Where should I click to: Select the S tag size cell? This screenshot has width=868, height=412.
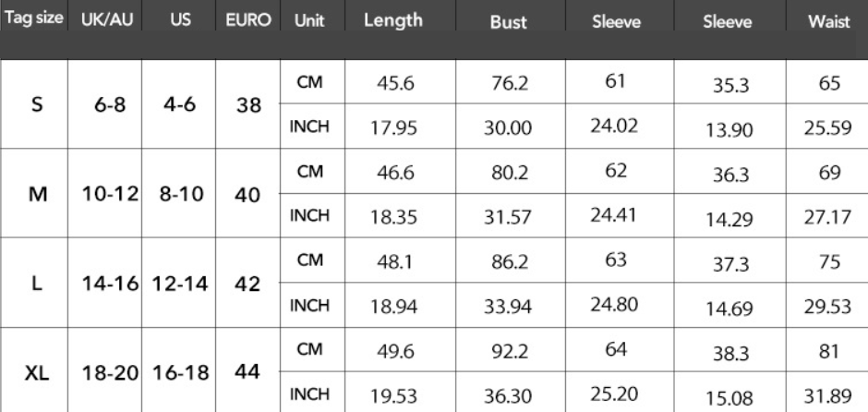click(x=37, y=104)
